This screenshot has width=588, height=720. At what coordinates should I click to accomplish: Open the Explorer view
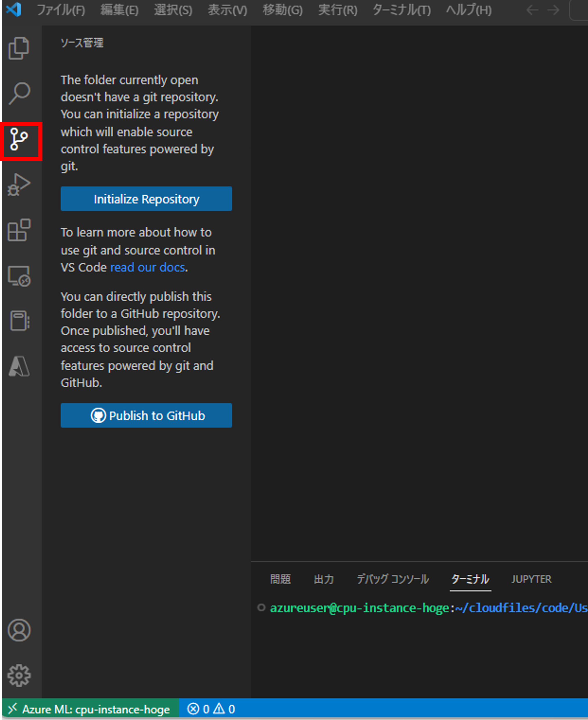pyautogui.click(x=19, y=48)
